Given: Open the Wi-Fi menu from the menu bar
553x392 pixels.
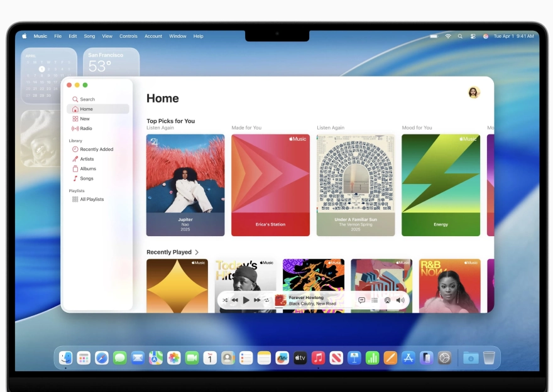Looking at the screenshot, I should coord(447,36).
